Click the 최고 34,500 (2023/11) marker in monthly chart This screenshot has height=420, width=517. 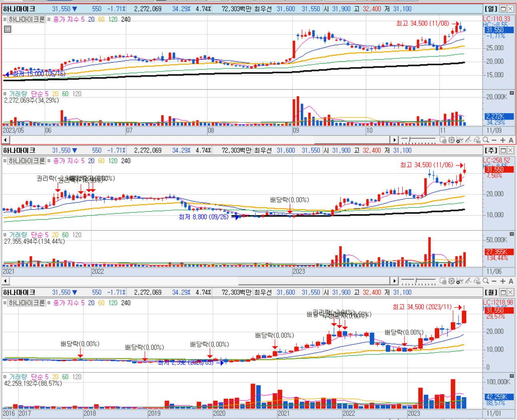(422, 307)
